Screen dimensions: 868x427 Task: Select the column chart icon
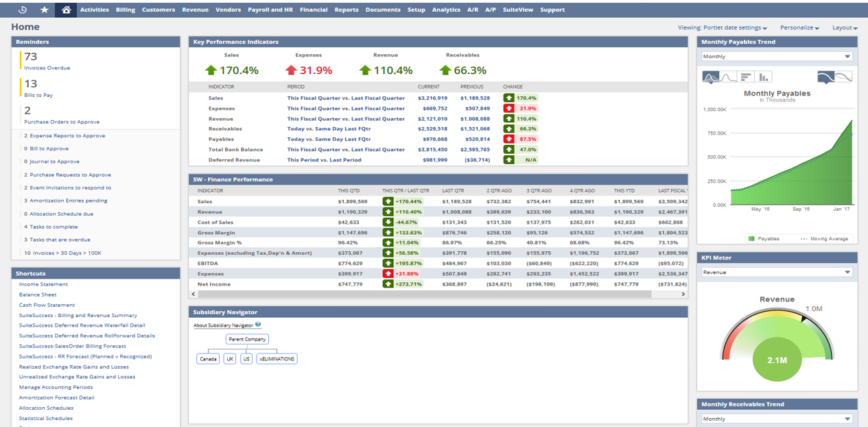763,77
